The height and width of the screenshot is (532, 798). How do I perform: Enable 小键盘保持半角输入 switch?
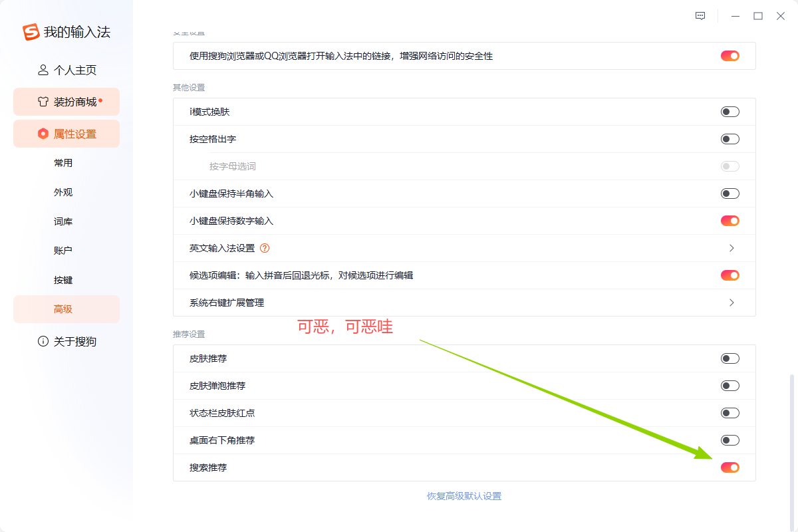coord(730,194)
